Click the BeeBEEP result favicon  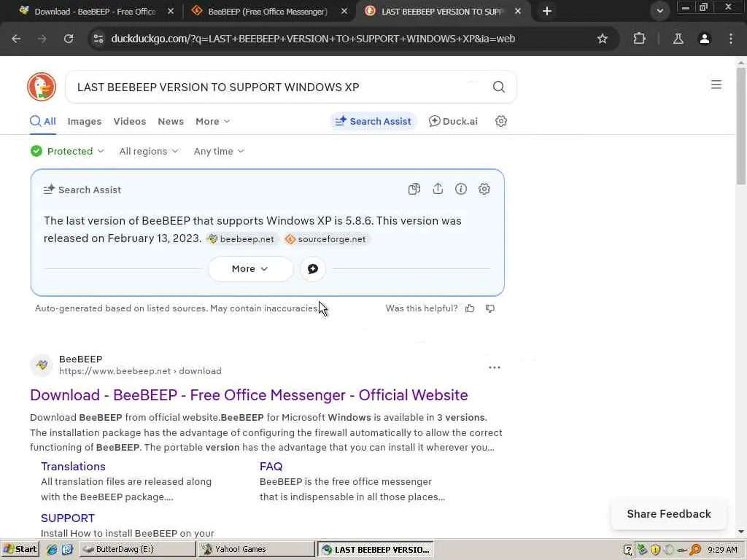coord(42,365)
